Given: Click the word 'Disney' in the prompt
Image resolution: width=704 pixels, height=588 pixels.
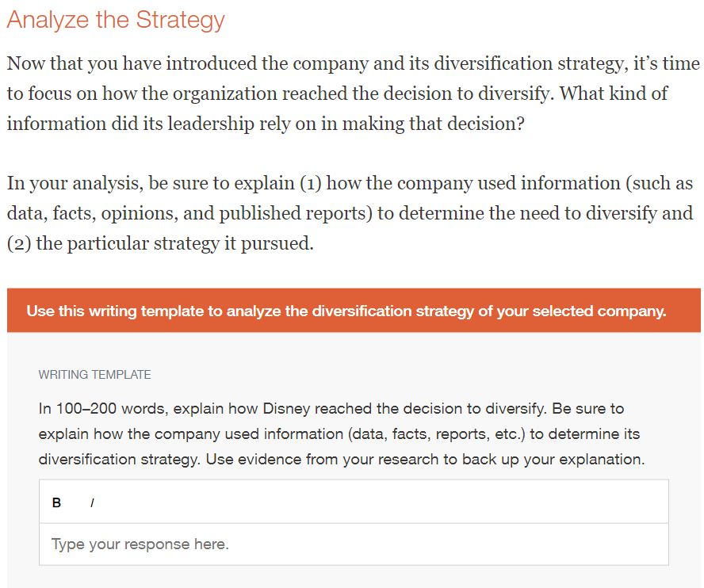Looking at the screenshot, I should [x=287, y=409].
